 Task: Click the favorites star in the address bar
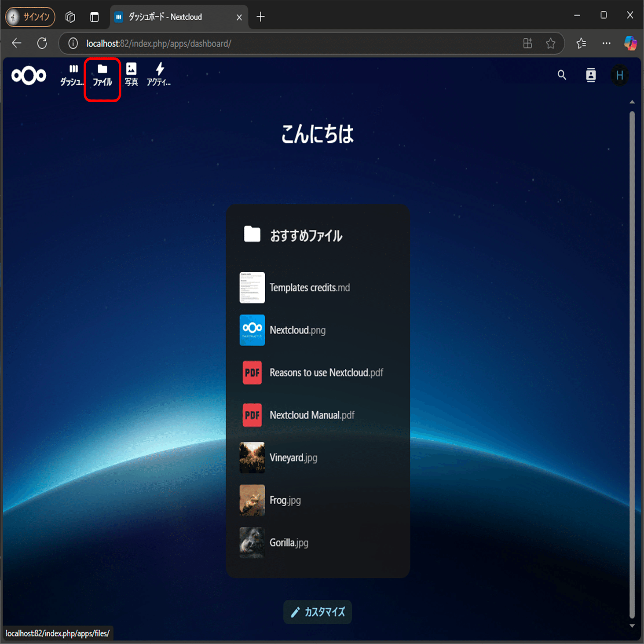[550, 44]
